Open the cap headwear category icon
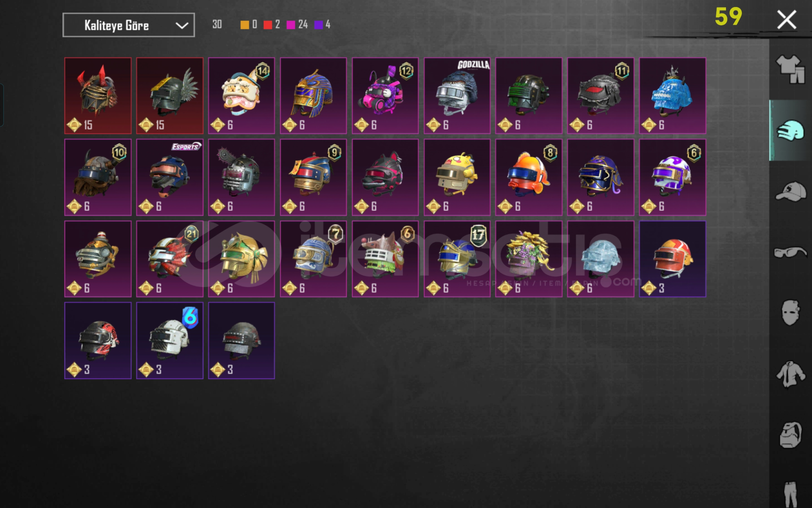Viewport: 812px width, 508px height. click(x=790, y=191)
